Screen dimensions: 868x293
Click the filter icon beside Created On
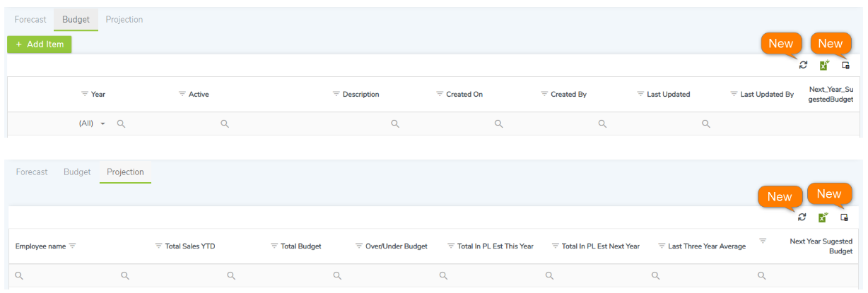click(440, 94)
